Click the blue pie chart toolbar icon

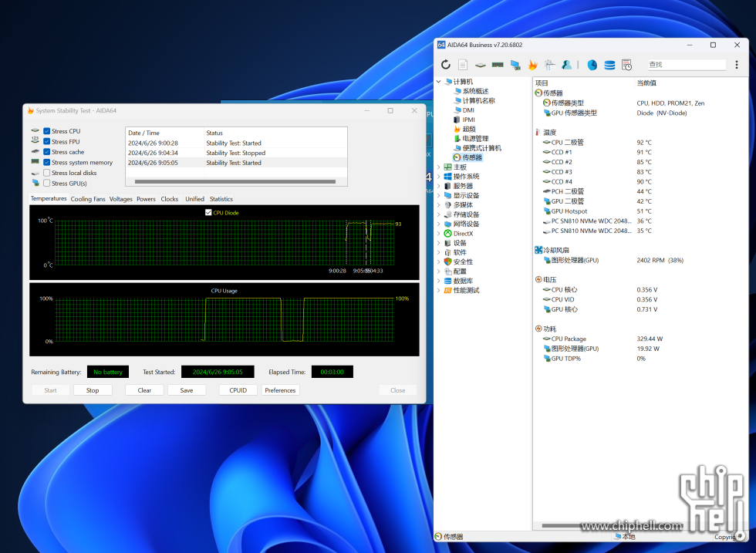click(592, 65)
